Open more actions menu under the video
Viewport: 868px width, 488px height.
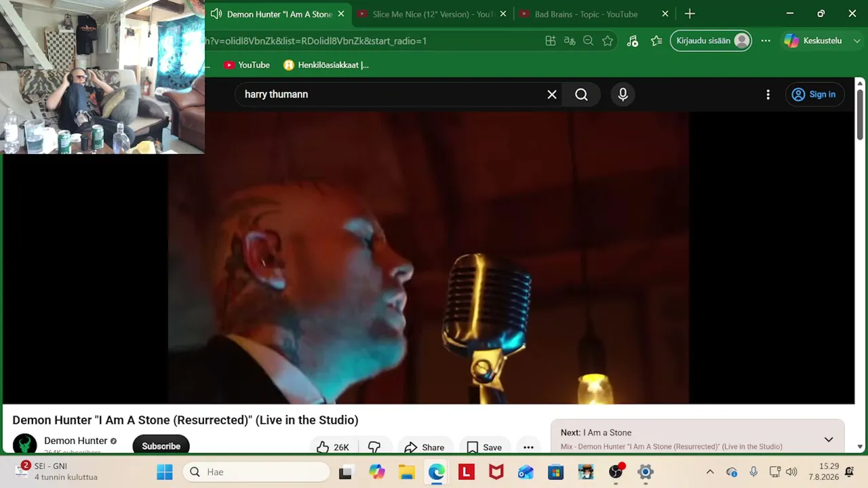click(528, 447)
